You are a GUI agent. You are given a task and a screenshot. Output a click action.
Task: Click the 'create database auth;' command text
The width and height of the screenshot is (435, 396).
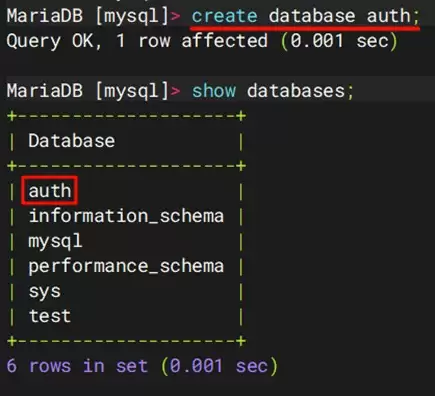pyautogui.click(x=305, y=16)
